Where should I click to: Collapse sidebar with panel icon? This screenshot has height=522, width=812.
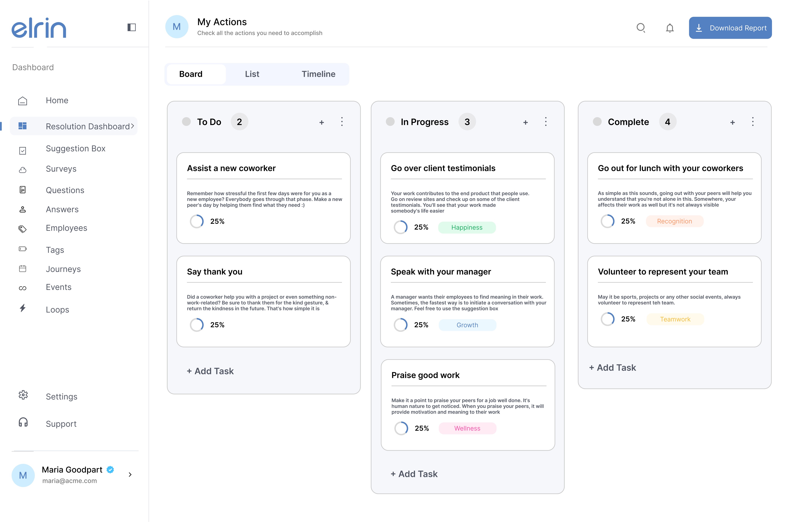coord(132,27)
